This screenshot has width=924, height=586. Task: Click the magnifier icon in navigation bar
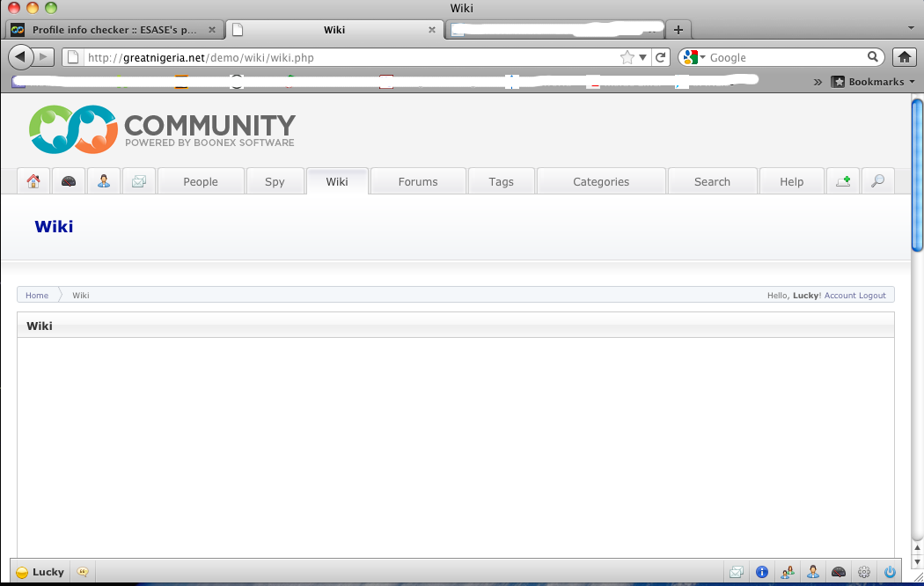pyautogui.click(x=878, y=181)
